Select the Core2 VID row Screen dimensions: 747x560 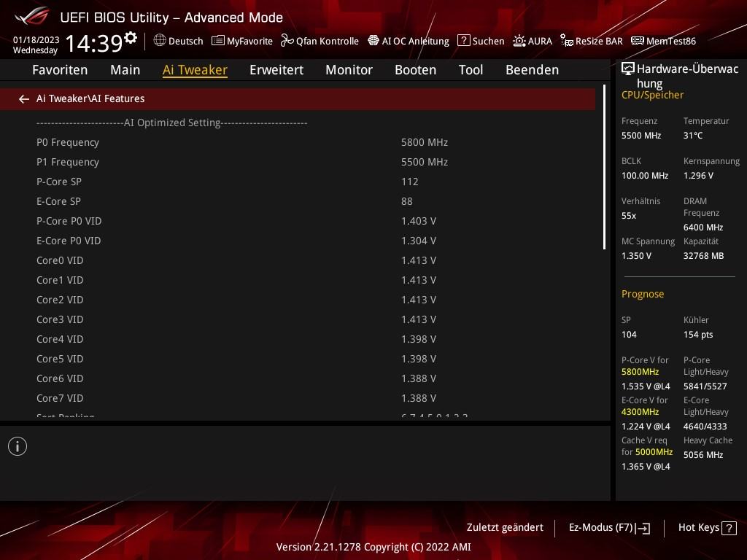[298, 300]
